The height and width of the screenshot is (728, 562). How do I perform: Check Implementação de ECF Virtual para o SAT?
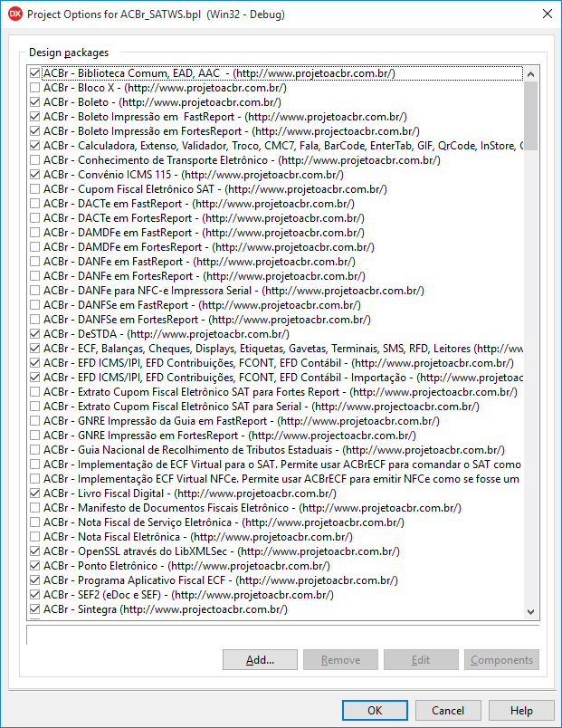34,465
